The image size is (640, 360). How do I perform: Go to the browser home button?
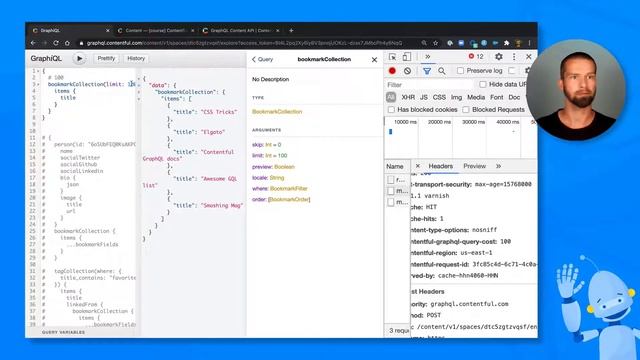tap(67, 43)
